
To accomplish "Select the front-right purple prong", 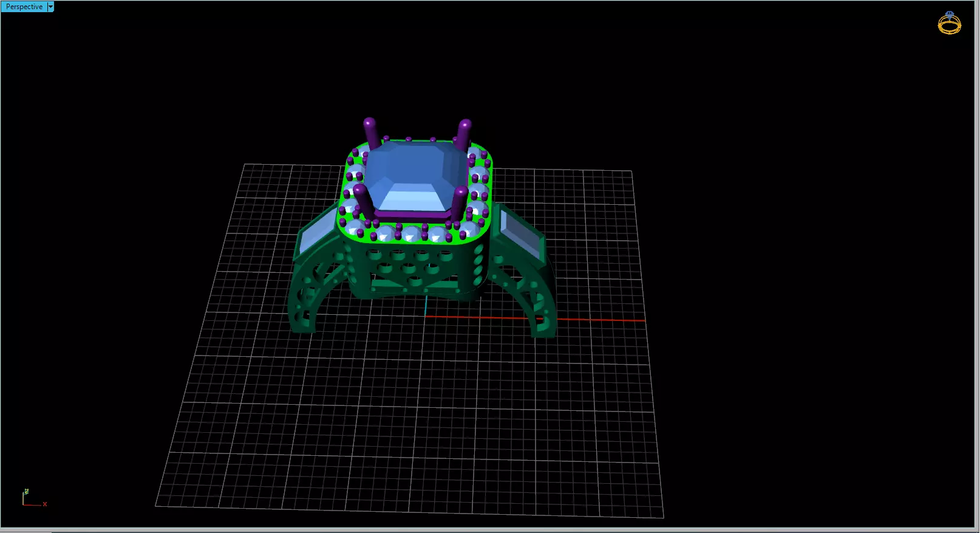I will pos(460,204).
